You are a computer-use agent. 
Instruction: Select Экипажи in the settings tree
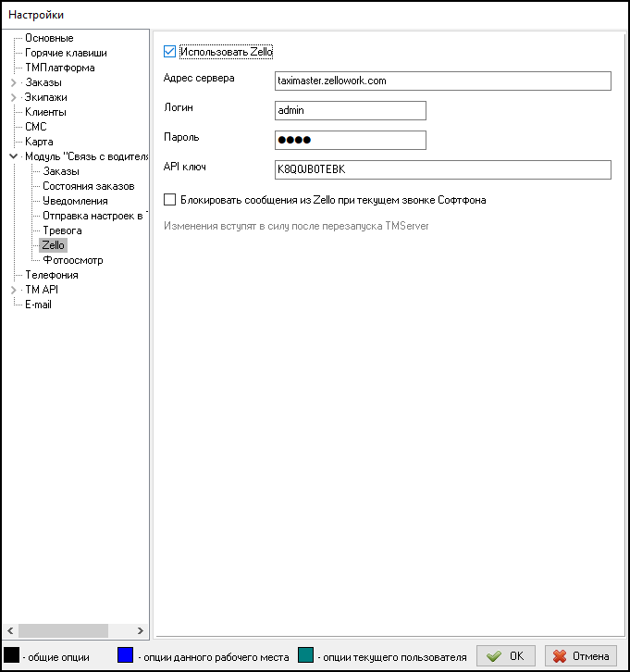45,97
